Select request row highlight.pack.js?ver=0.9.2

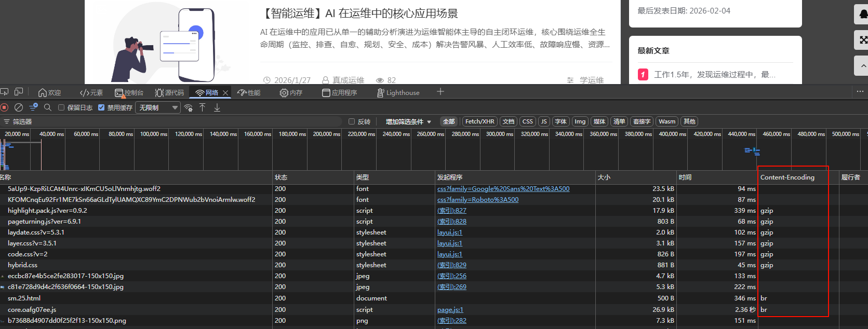coord(434,211)
